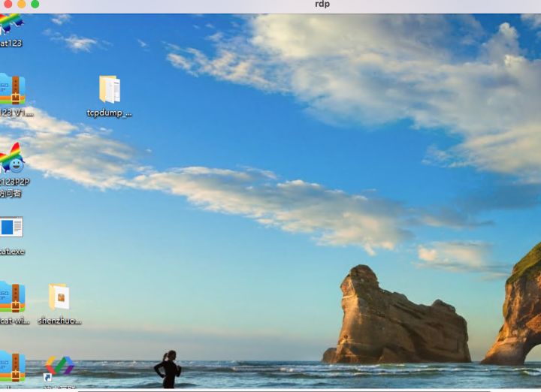Open the tcpdump_ folder icon
The width and height of the screenshot is (541, 392).
click(109, 89)
